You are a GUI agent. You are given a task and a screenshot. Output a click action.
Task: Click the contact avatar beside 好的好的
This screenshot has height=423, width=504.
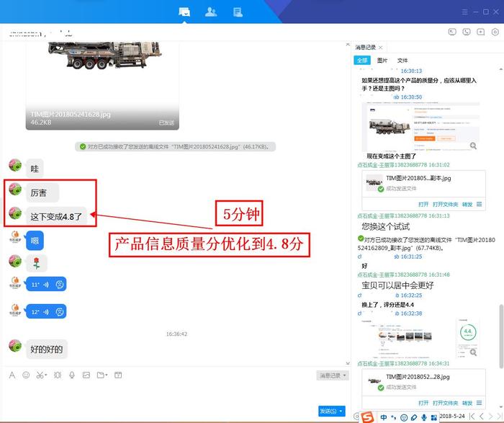tap(15, 346)
